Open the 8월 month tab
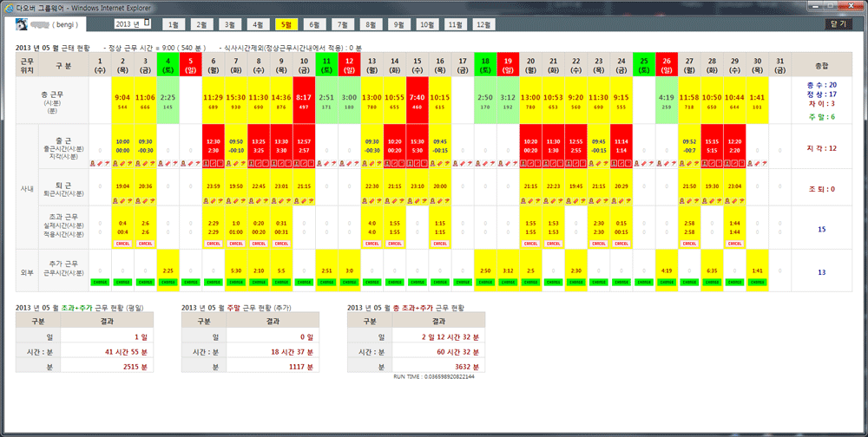This screenshot has height=437, width=868. tap(371, 25)
